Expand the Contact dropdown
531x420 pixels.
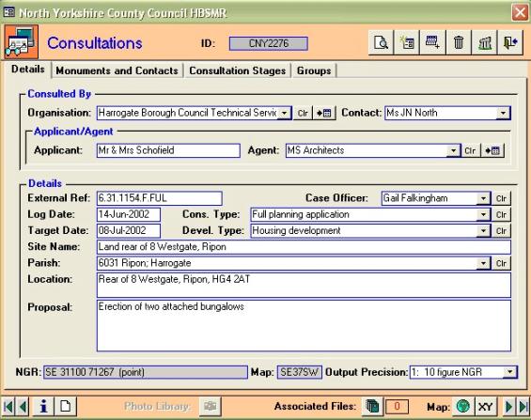point(503,113)
